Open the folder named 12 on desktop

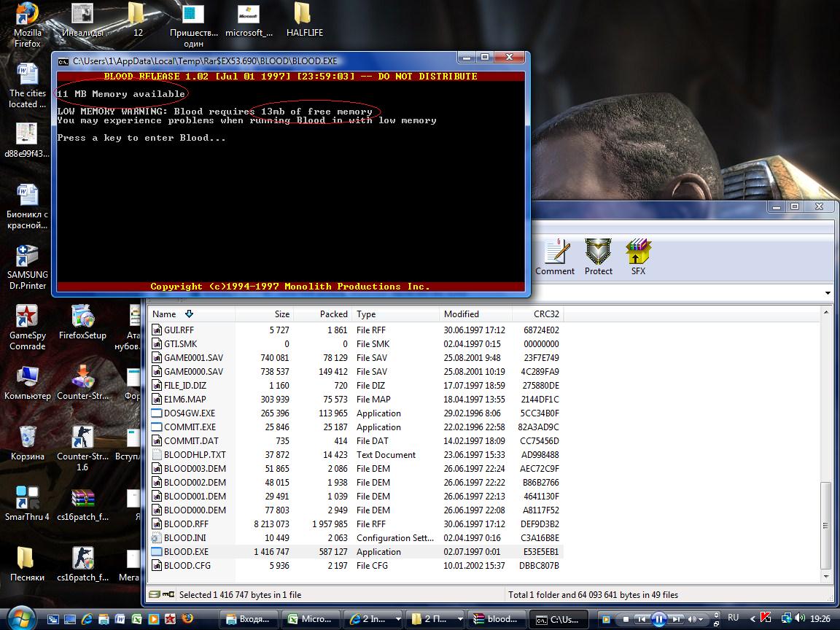(x=138, y=20)
